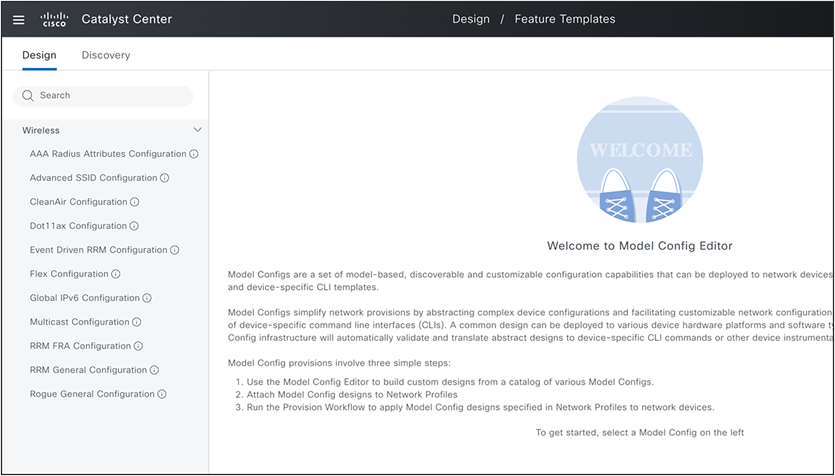Viewport: 835px width, 476px height.
Task: Show info for Rogue General Configuration
Action: tap(162, 394)
